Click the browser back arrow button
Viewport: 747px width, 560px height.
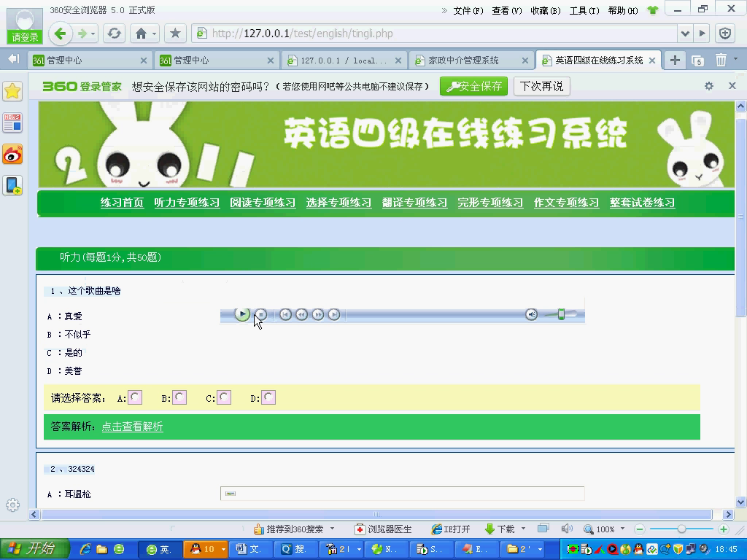(60, 34)
